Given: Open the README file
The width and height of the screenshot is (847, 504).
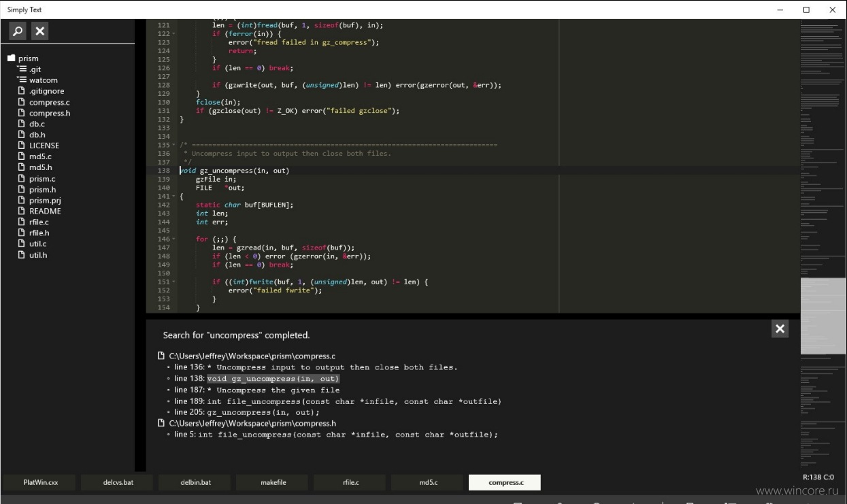Looking at the screenshot, I should (x=45, y=211).
